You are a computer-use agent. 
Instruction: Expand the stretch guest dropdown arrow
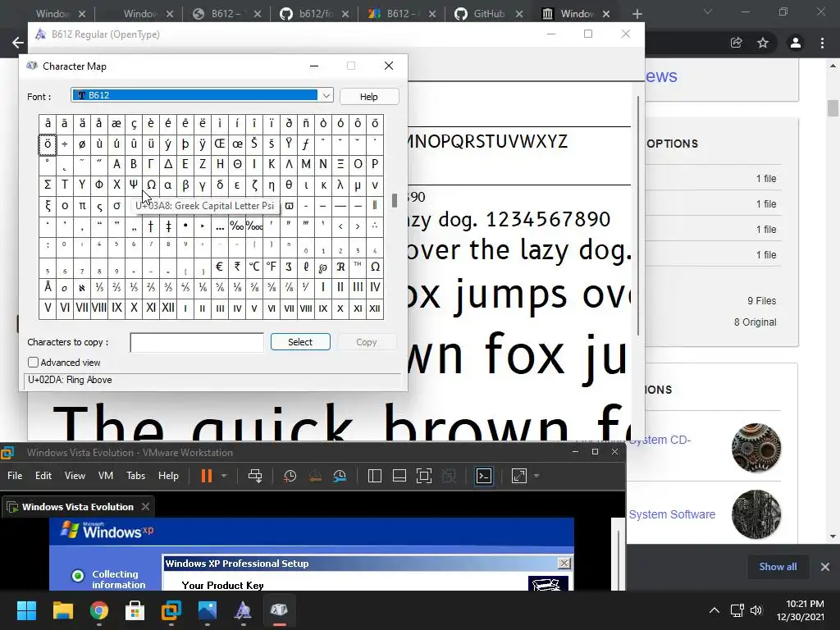536,476
